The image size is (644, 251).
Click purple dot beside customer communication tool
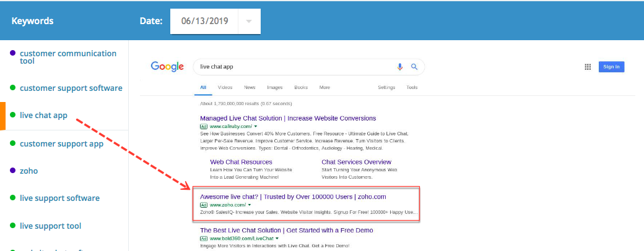[12, 53]
